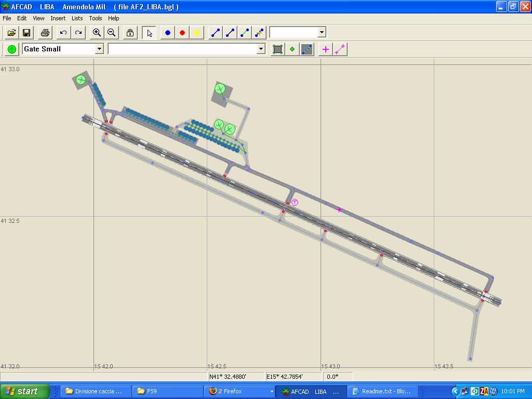Toggle the pressed taxiway link display button
This screenshot has width=532, height=399.
307,49
